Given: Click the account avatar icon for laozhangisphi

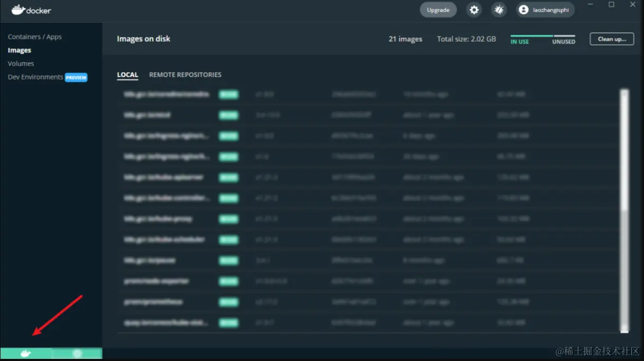Looking at the screenshot, I should 523,9.
